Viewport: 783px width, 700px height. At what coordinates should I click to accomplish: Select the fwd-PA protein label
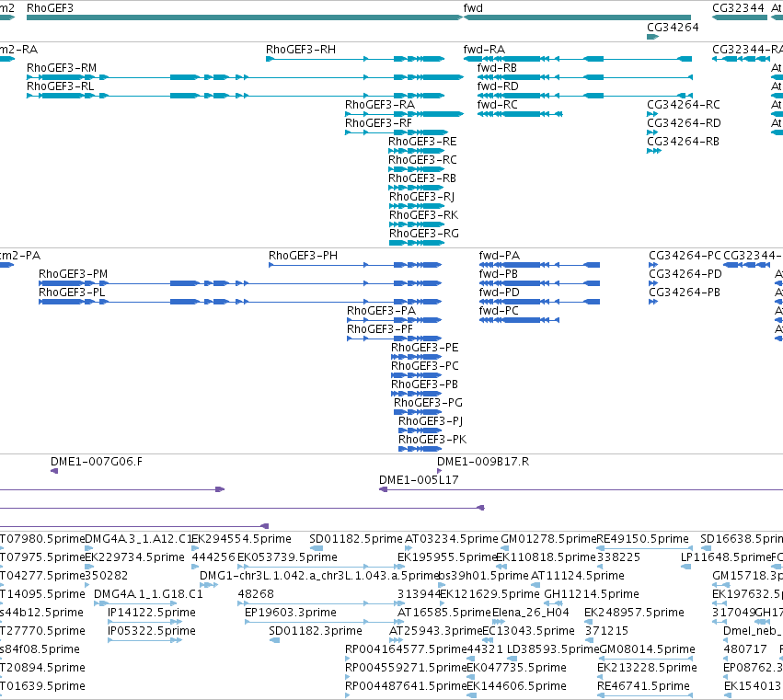pyautogui.click(x=500, y=256)
